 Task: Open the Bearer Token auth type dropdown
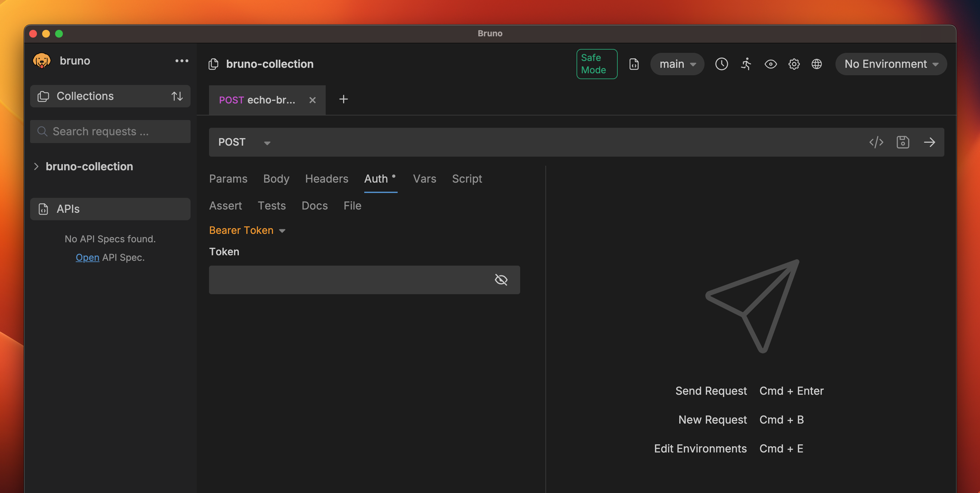pyautogui.click(x=247, y=230)
